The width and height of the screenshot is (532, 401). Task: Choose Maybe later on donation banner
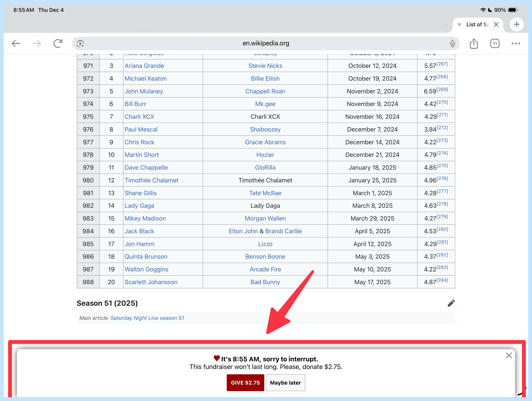285,383
